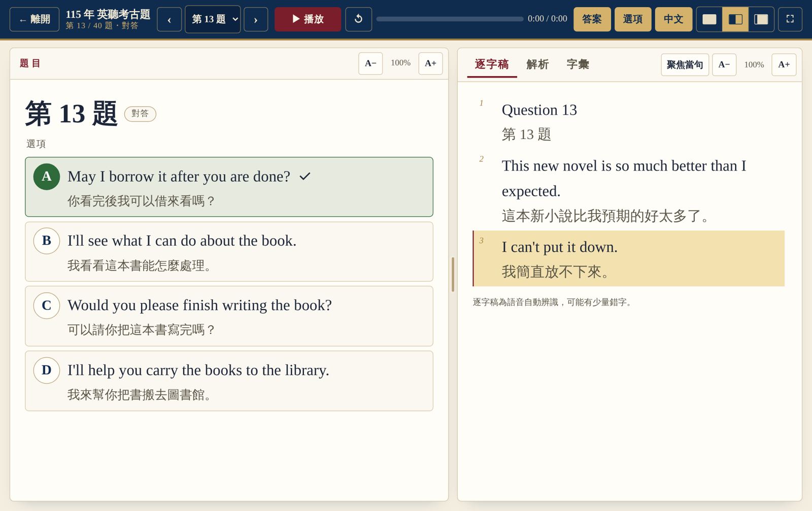Increase question panel font with A+
Screen dimensions: 812x511
(x=430, y=63)
